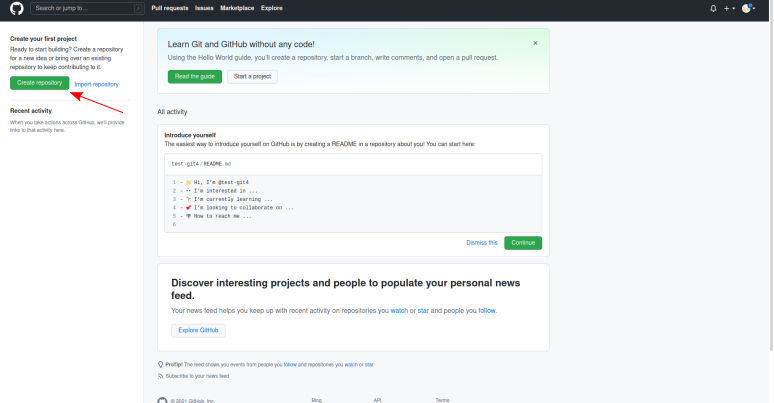The image size is (774, 403).
Task: Click the green Continue button
Action: point(522,242)
